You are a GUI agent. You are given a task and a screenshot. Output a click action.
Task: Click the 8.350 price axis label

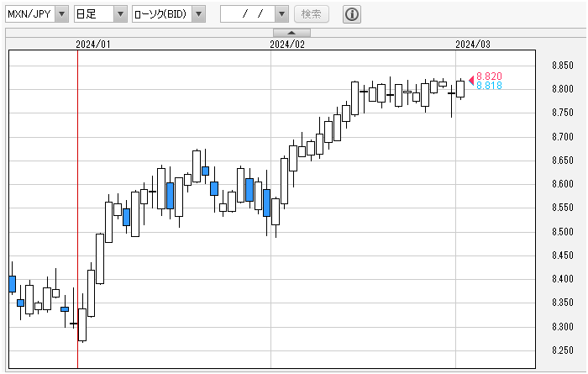(563, 303)
